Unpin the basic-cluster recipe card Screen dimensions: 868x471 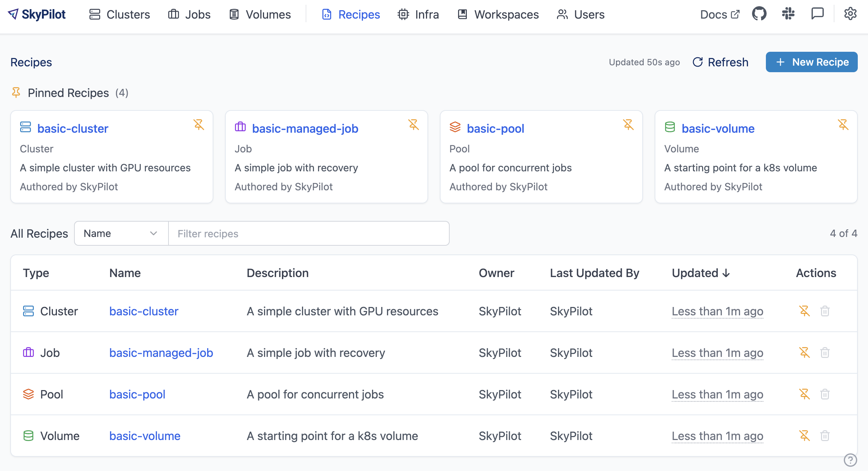coord(199,125)
